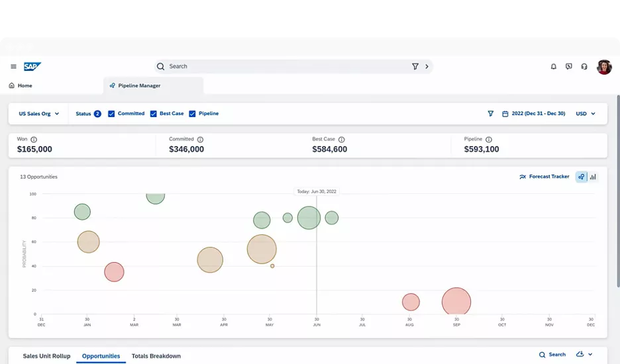Click the Best Case value $584,600
The width and height of the screenshot is (620, 364).
tap(329, 150)
